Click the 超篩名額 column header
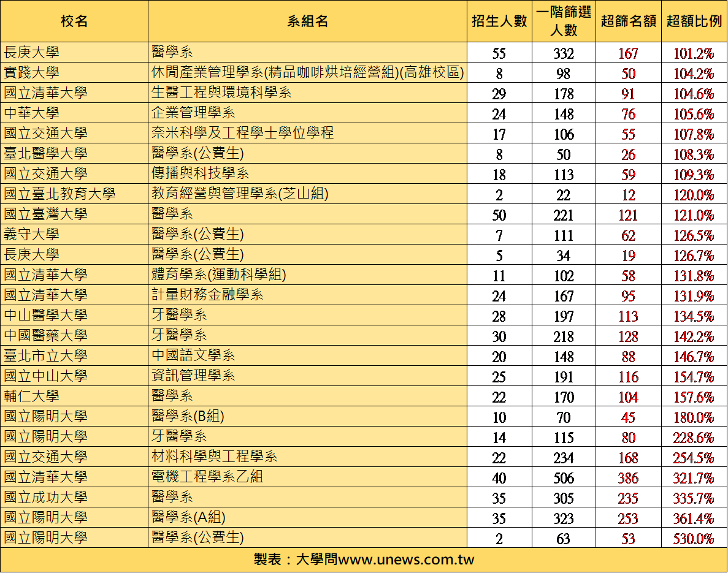Image resolution: width=728 pixels, height=573 pixels. pos(628,21)
